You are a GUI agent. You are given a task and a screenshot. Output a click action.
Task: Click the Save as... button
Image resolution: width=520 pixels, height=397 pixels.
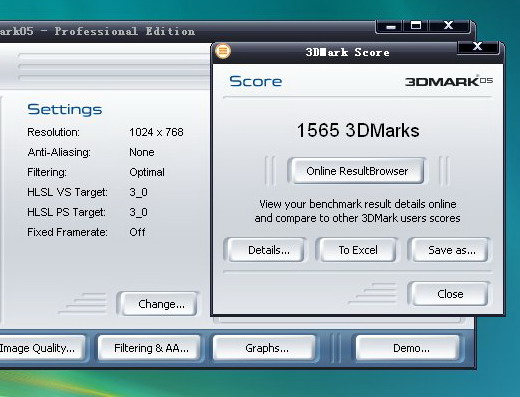click(452, 250)
